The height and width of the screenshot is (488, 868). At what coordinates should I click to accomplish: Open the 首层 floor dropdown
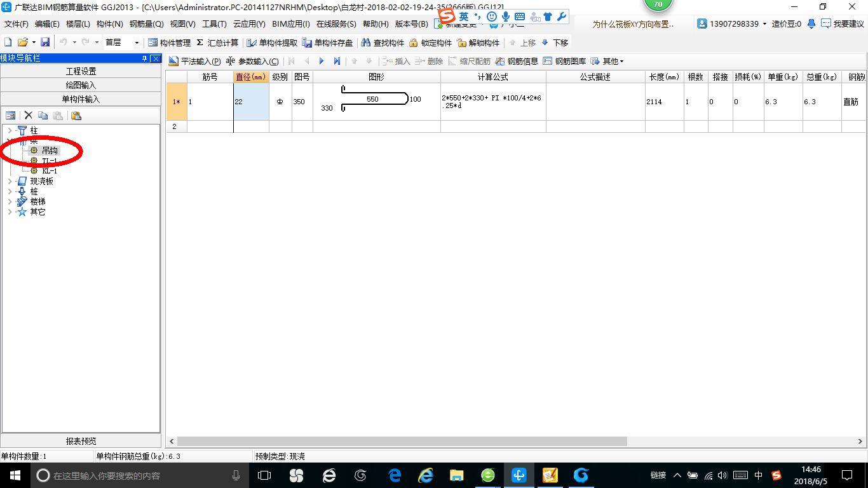click(137, 43)
